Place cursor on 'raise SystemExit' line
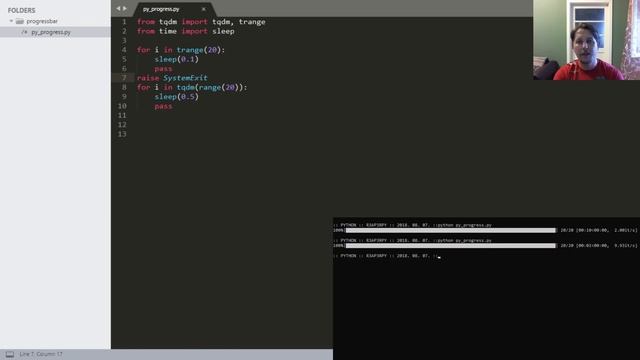 coord(172,78)
